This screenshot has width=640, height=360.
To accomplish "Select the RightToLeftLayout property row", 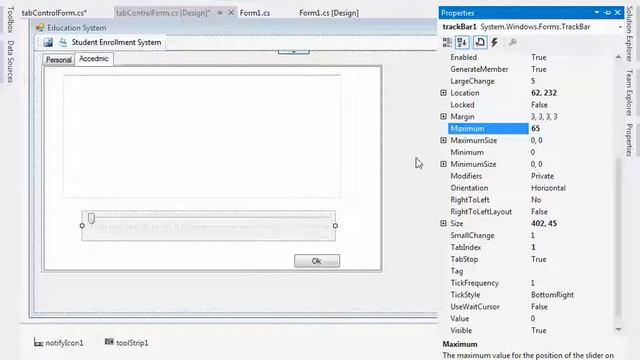I will tap(531, 211).
